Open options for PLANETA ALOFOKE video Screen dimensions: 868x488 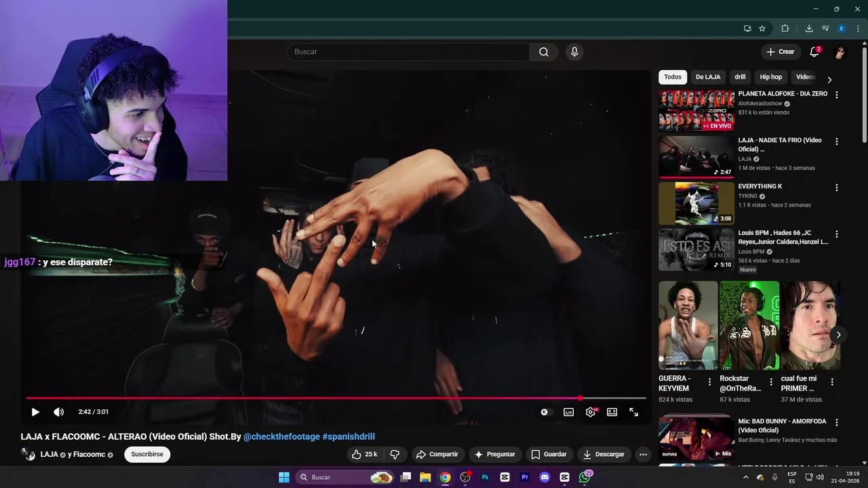836,95
